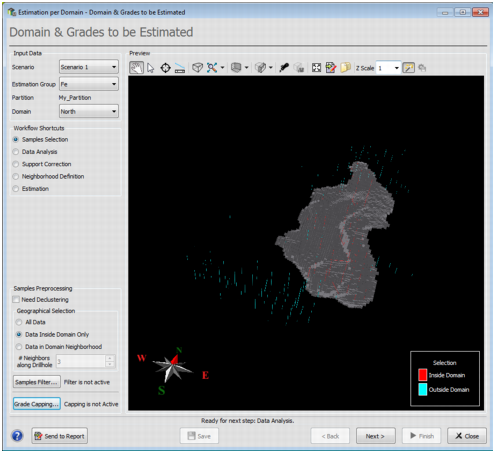
Task: Click the fit-to-window arrows icon
Action: pos(316,68)
